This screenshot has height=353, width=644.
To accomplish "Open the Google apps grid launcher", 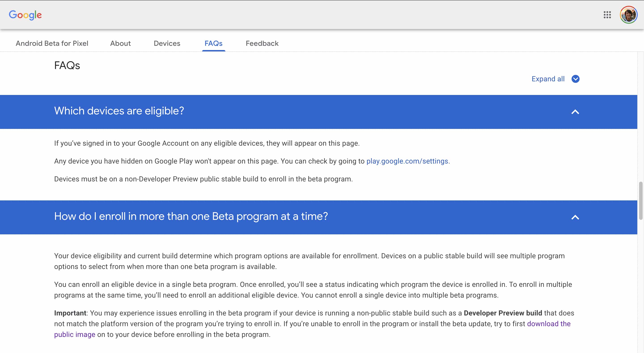I will pyautogui.click(x=607, y=15).
